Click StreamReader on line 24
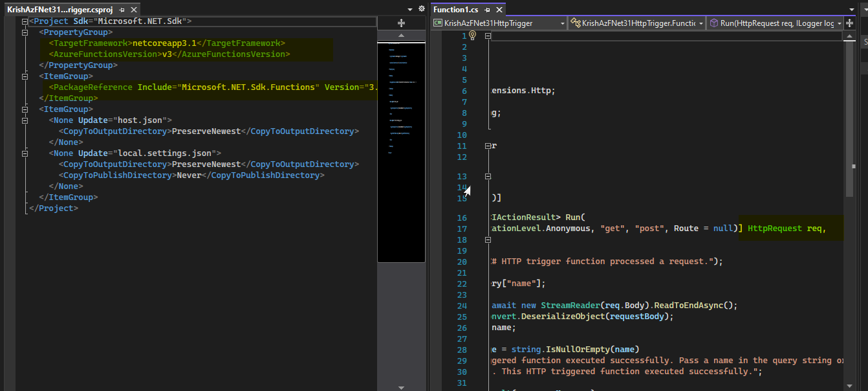This screenshot has width=868, height=391. (x=570, y=306)
